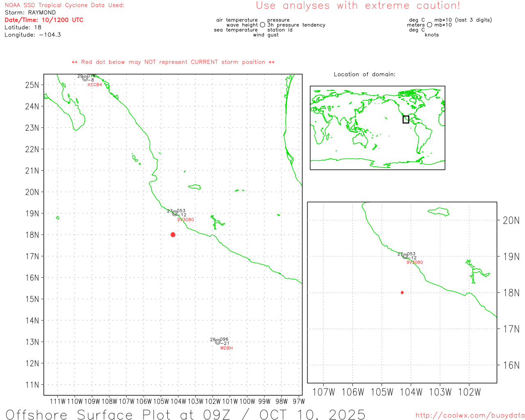Click the "Location of domain:" label
The width and height of the screenshot is (525, 420).
(x=365, y=74)
